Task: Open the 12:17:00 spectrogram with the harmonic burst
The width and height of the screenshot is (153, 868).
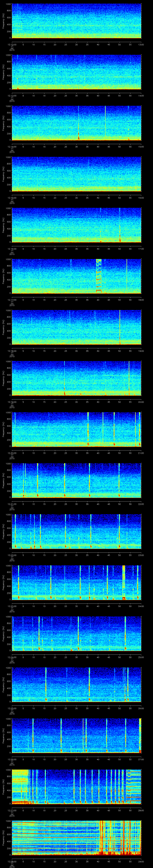Action: click(x=77, y=276)
